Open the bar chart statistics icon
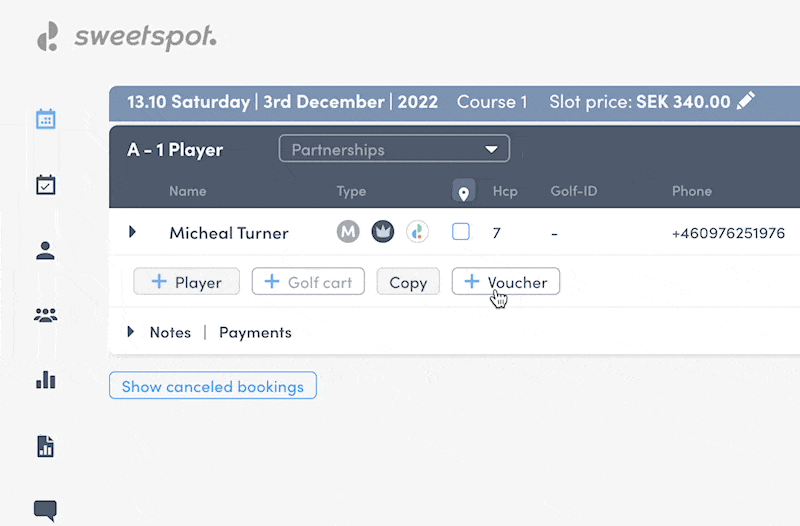800x526 pixels. point(45,380)
